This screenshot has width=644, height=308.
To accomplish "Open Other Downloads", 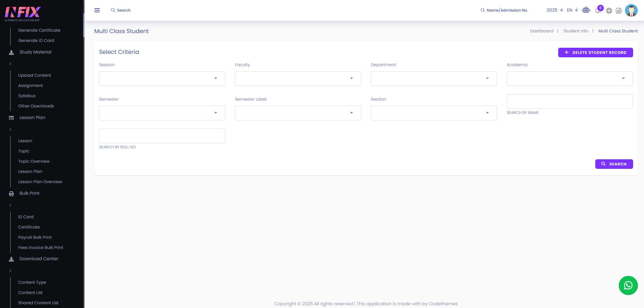I will coord(36,106).
